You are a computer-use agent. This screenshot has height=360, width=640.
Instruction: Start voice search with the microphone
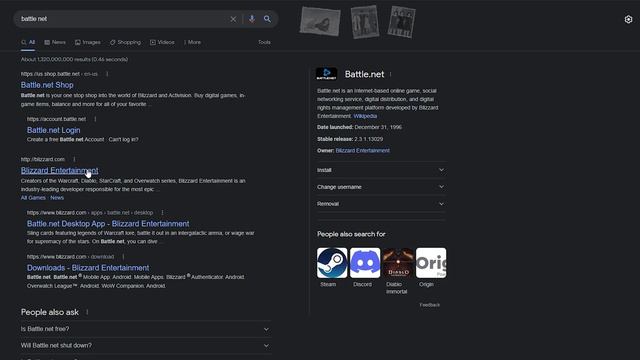coord(252,19)
